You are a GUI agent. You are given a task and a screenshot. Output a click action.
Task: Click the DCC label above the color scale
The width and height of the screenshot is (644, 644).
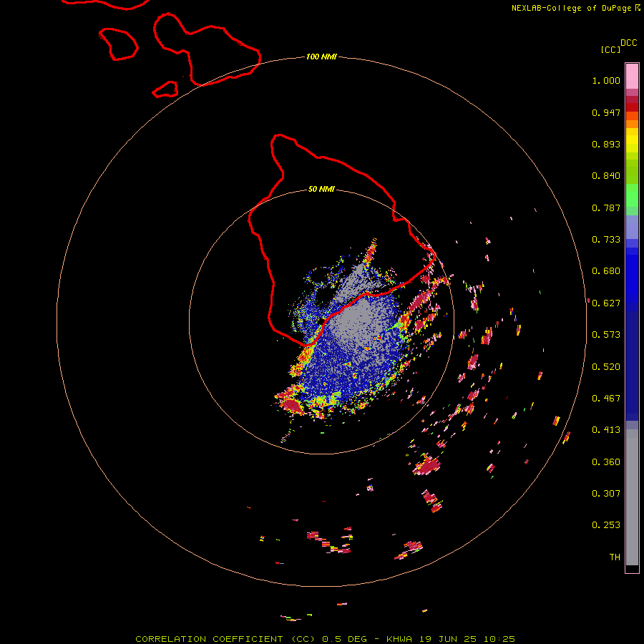(629, 43)
